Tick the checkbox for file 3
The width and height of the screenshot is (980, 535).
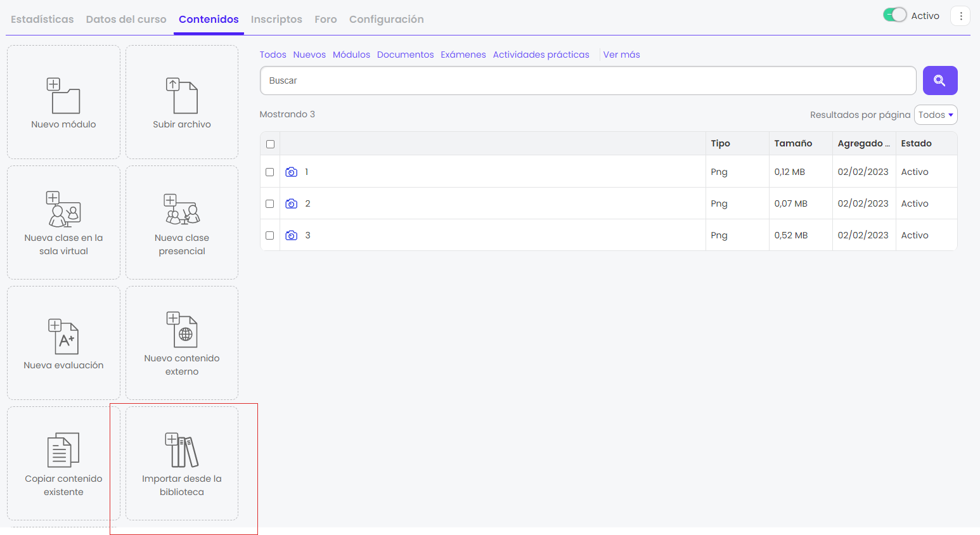[269, 235]
